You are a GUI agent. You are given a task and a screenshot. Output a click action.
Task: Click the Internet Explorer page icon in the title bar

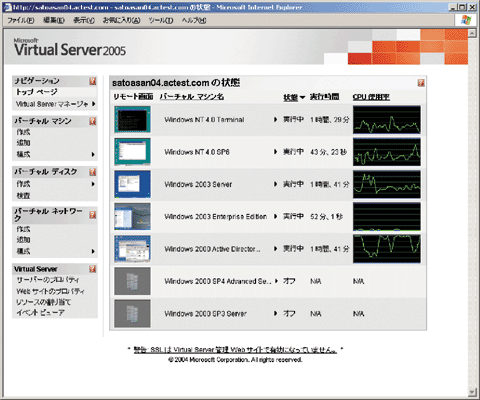point(7,7)
